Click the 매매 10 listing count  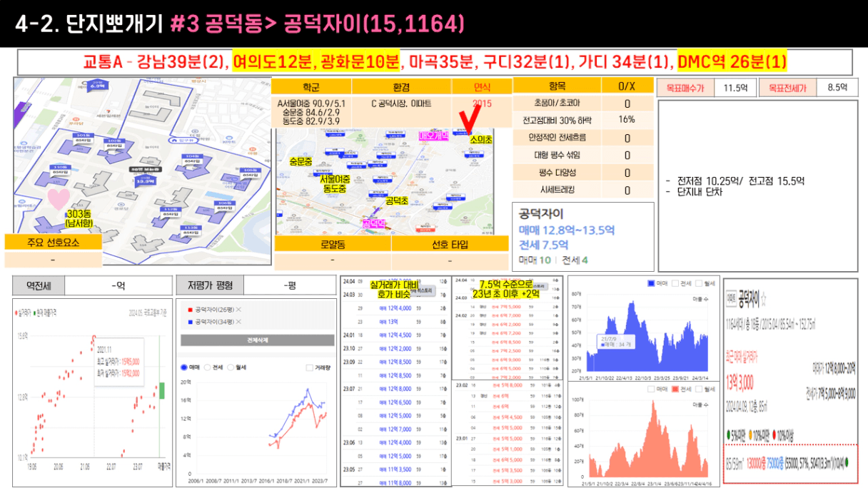(535, 260)
